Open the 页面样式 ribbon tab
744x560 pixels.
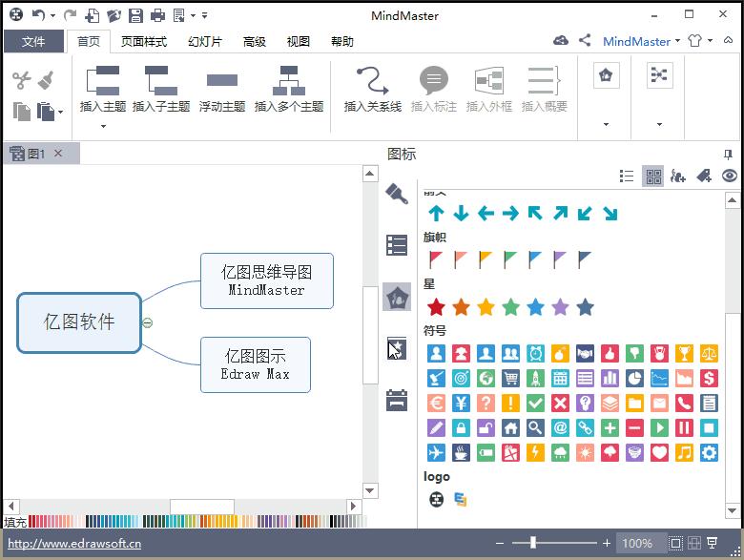pos(144,42)
